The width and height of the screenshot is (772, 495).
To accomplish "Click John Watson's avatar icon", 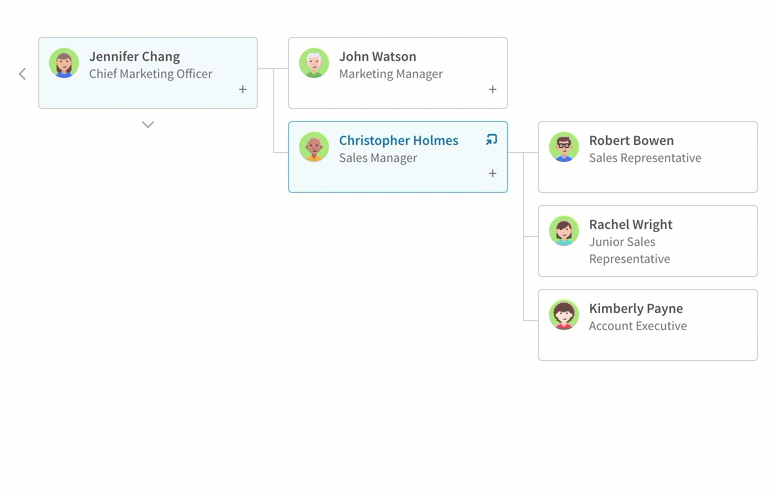I will point(314,63).
